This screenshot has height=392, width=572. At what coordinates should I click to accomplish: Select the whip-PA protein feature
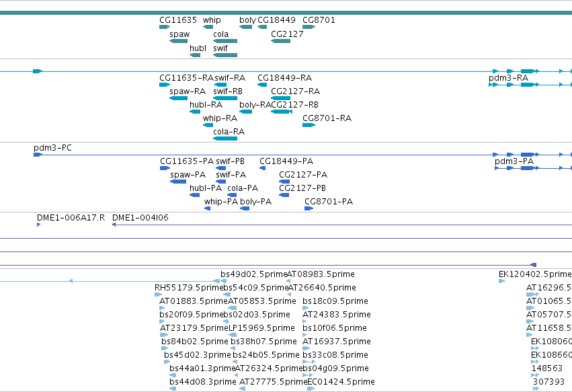tap(207, 208)
